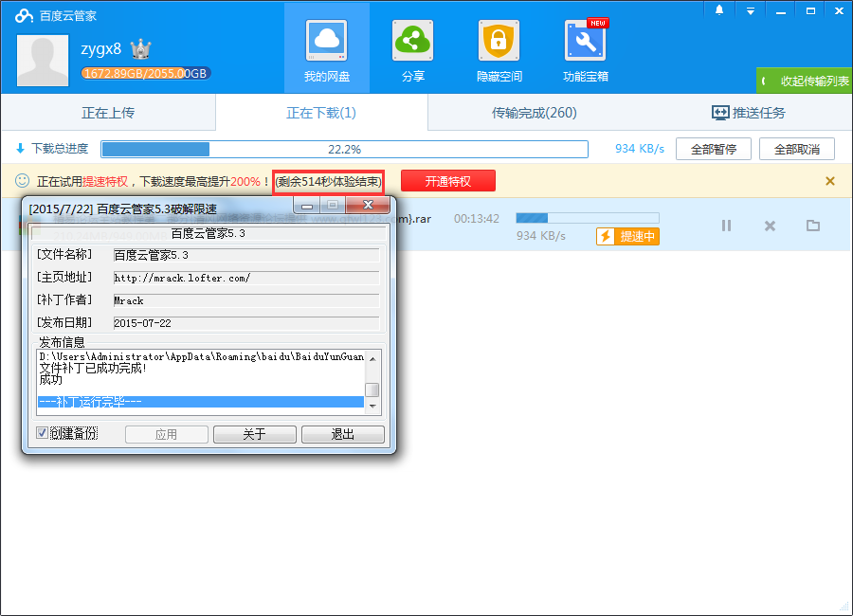Open the title bar dropdown menu arrow
The width and height of the screenshot is (853, 616).
click(x=751, y=10)
